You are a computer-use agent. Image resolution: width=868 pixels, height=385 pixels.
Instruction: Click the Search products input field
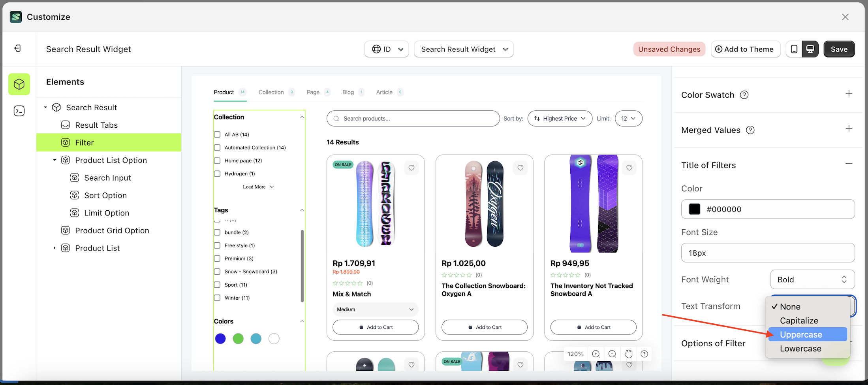tap(413, 118)
